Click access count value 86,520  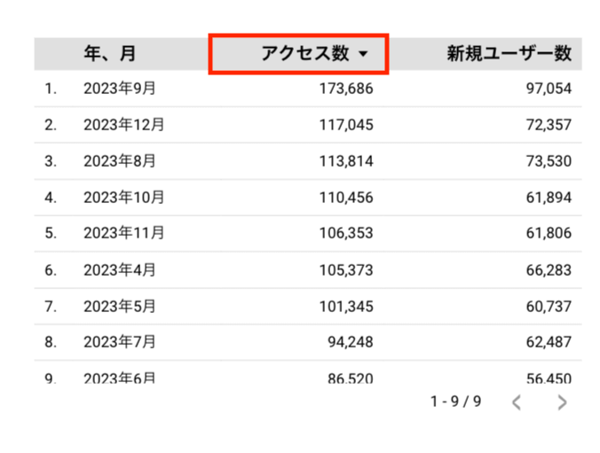click(350, 378)
